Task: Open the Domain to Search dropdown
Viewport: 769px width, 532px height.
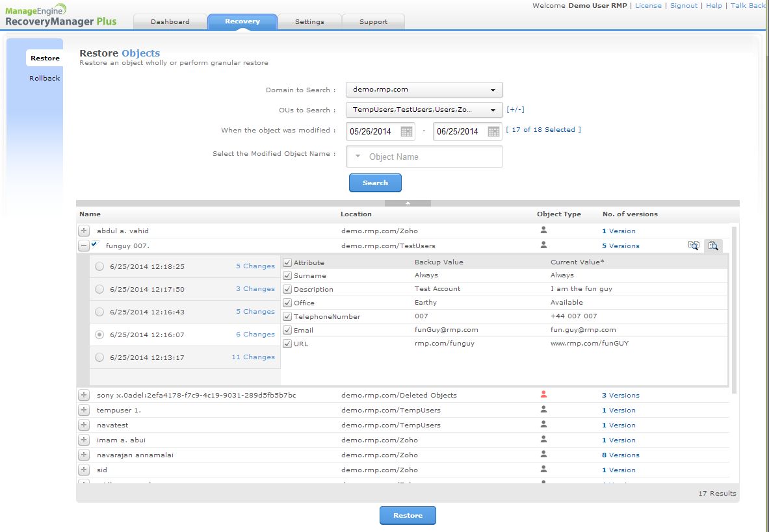Action: (424, 90)
